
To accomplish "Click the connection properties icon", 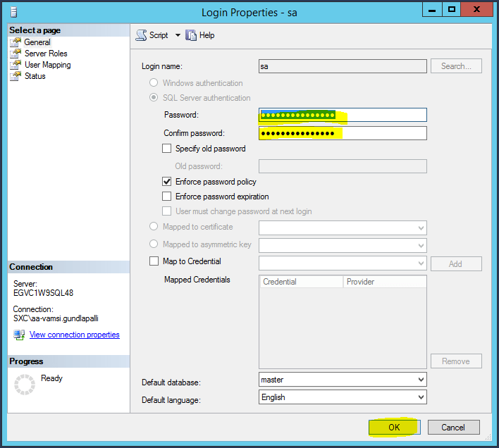I will coord(19,335).
